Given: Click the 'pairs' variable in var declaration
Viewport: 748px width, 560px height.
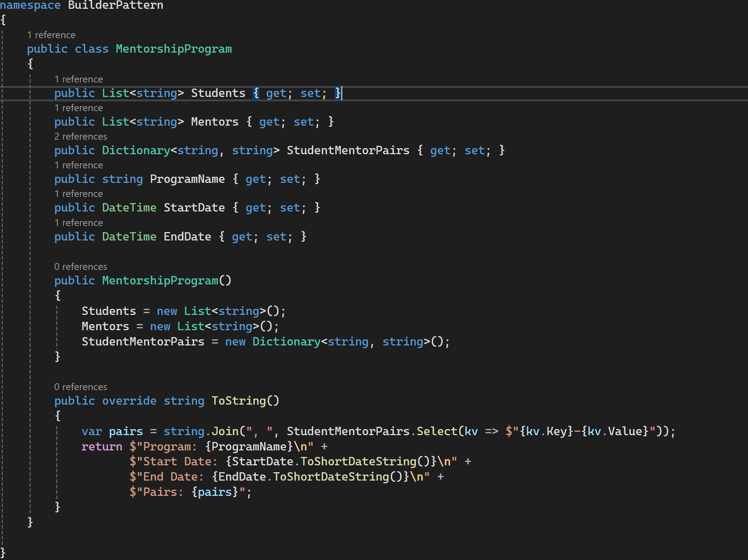Looking at the screenshot, I should click(126, 431).
